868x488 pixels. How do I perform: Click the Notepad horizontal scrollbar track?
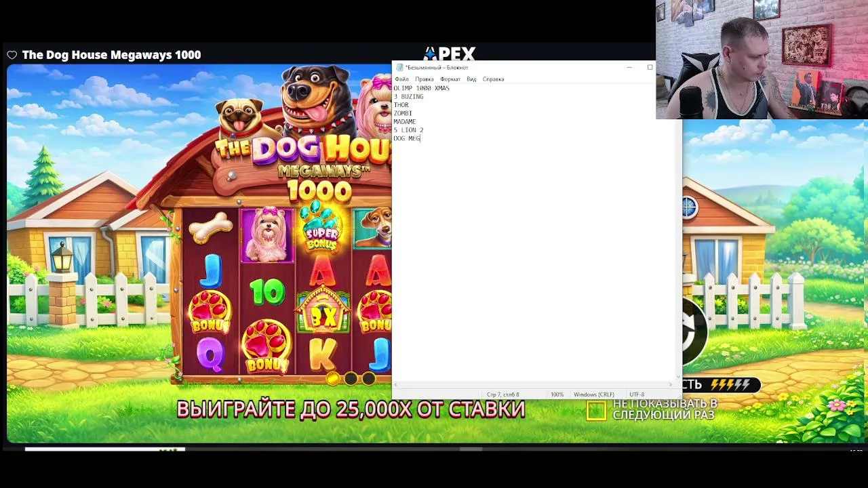[x=534, y=385]
